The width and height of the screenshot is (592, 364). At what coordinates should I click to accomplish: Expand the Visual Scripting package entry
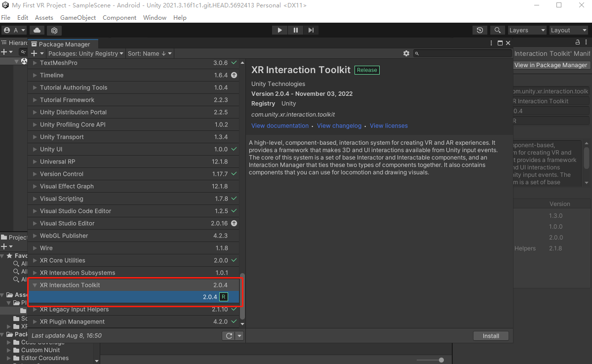pos(35,199)
